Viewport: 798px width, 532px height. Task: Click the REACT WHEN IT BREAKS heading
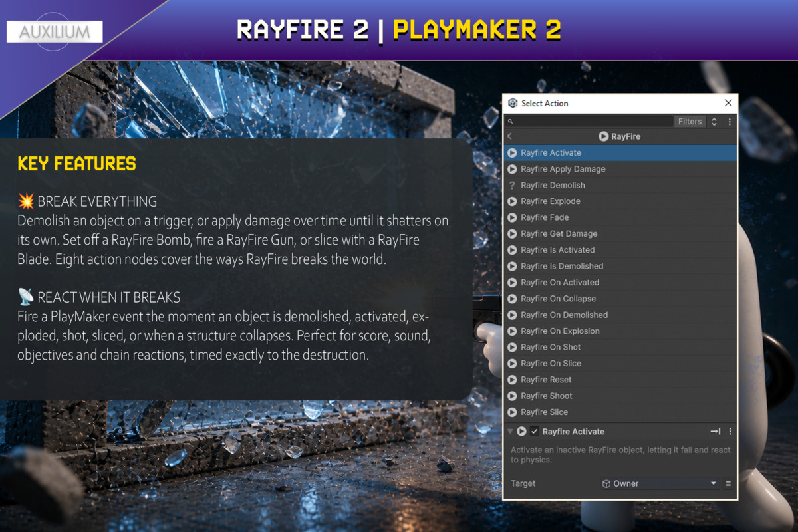point(108,297)
